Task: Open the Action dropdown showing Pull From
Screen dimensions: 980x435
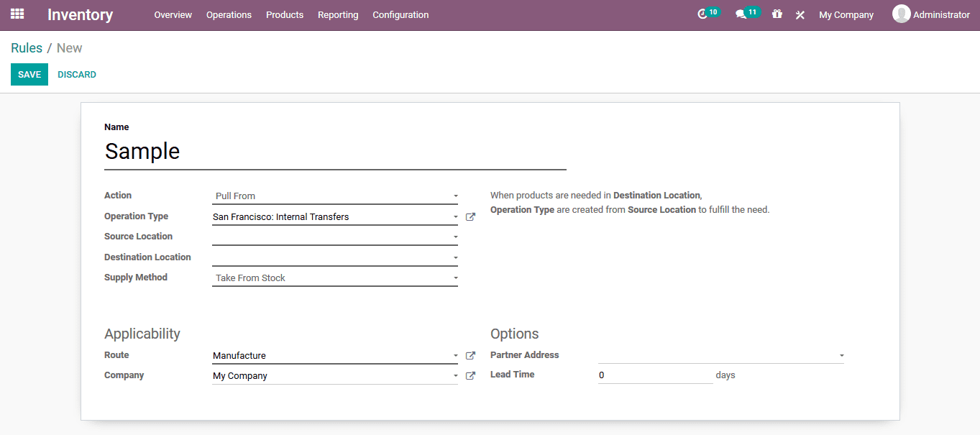Action: point(454,196)
